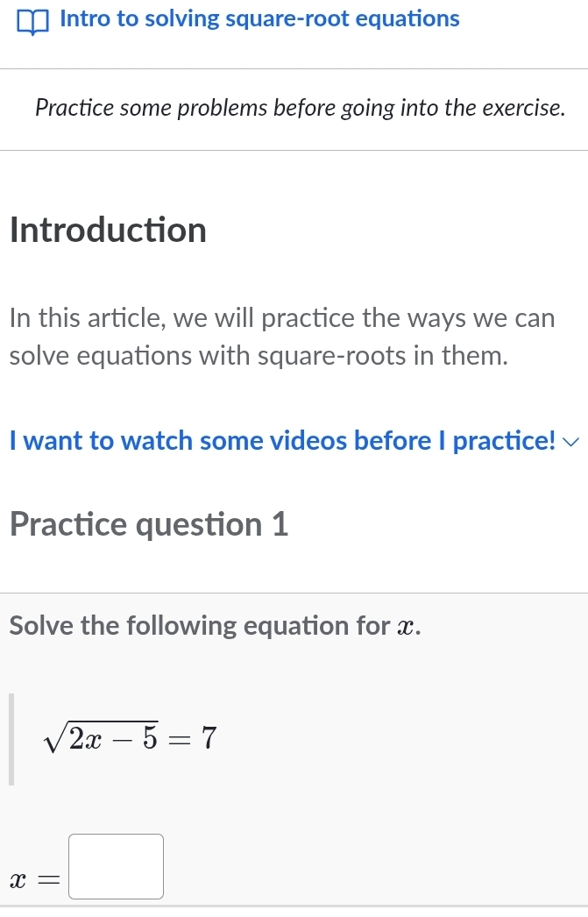The image size is (588, 917).
Task: Select the italic practice instruction text
Action: 300,108
